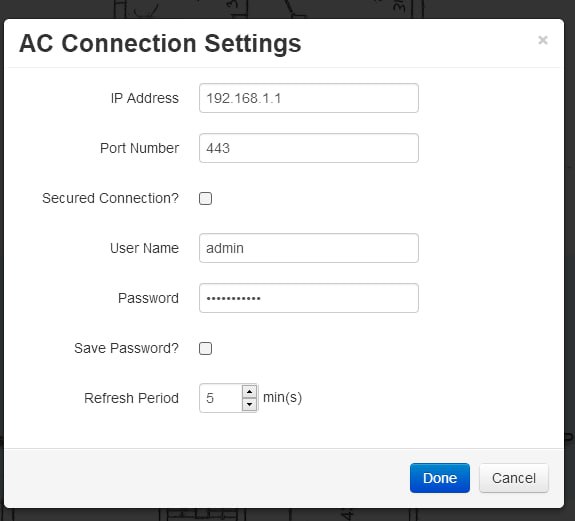Tick the Save Password checkbox
Screen dimensions: 575x521
coord(205,348)
